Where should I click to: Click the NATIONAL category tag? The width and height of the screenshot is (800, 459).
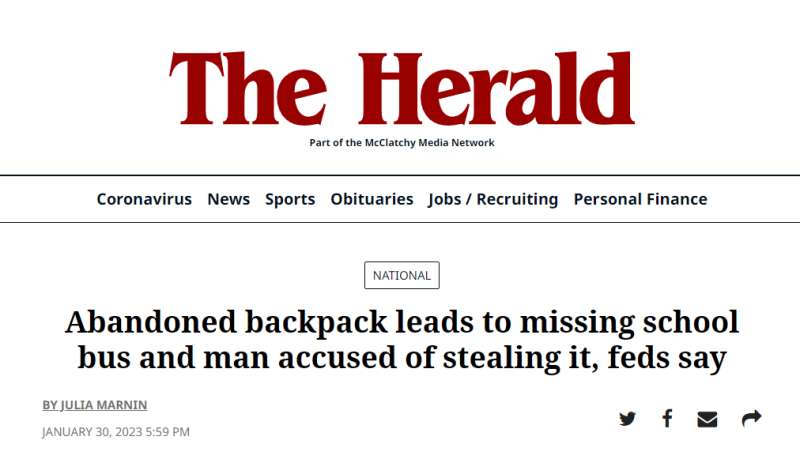point(402,275)
